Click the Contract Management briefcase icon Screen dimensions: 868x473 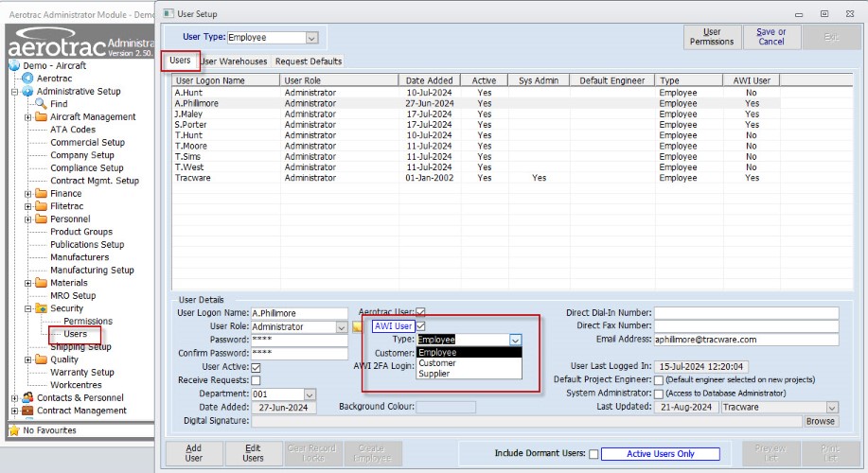(x=27, y=411)
